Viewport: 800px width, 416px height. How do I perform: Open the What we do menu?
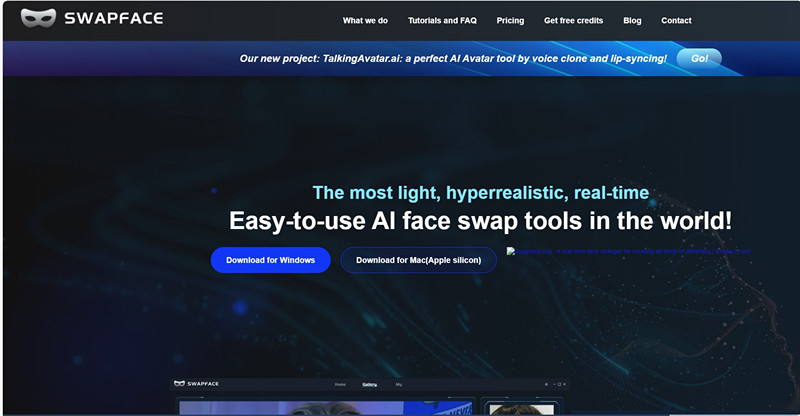point(365,20)
